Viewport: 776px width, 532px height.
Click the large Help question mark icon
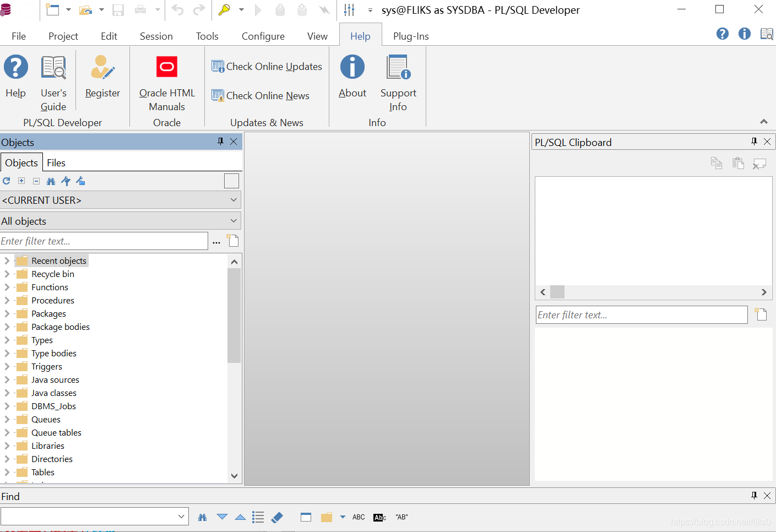(x=16, y=67)
